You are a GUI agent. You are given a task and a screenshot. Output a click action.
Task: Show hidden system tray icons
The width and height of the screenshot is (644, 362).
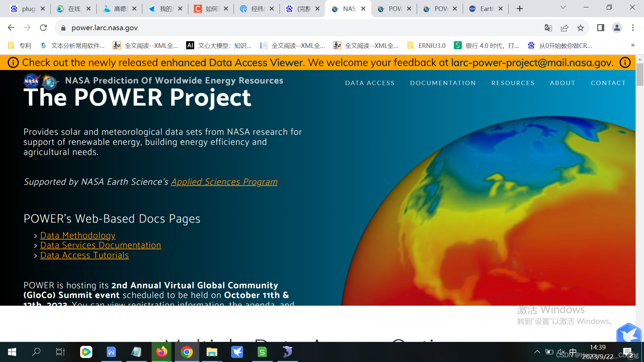click(537, 352)
